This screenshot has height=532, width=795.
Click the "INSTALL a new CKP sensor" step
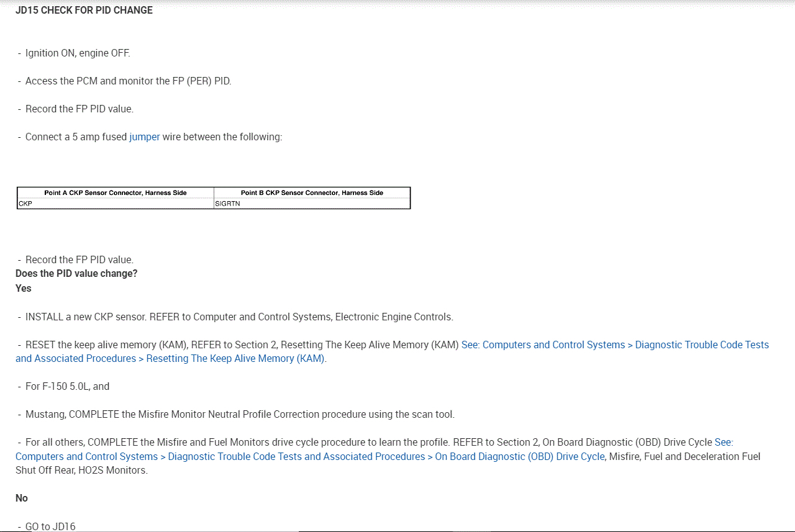239,317
